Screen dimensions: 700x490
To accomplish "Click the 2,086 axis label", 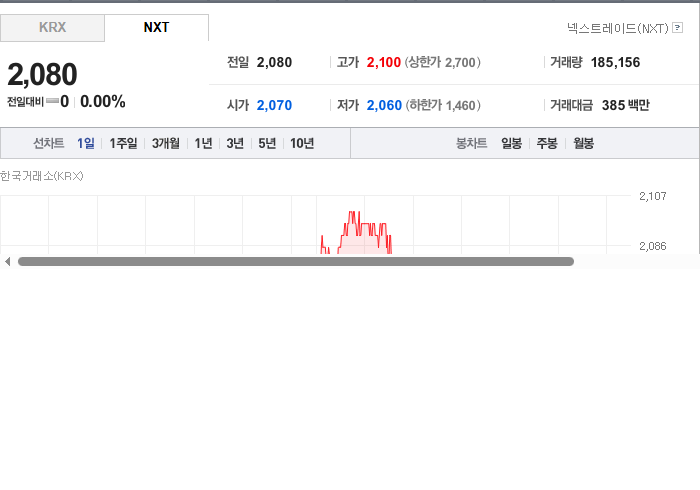I will (653, 246).
